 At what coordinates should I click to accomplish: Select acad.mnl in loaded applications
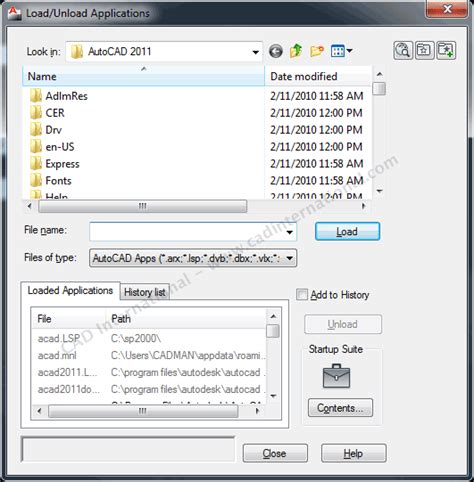click(57, 355)
